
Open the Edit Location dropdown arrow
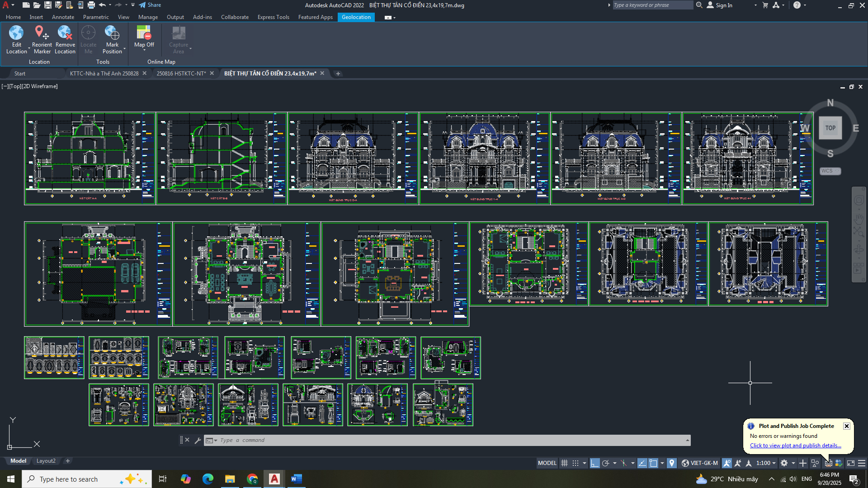29,48
